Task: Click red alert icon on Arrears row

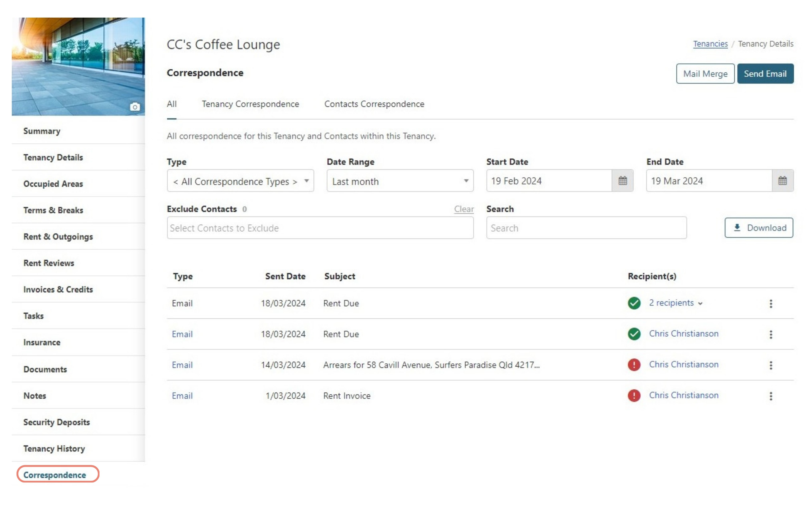Action: 634,365
